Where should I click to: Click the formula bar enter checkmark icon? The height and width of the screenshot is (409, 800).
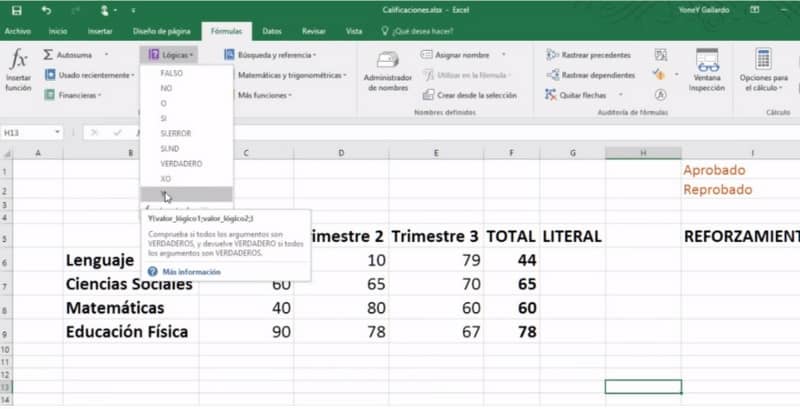click(117, 133)
